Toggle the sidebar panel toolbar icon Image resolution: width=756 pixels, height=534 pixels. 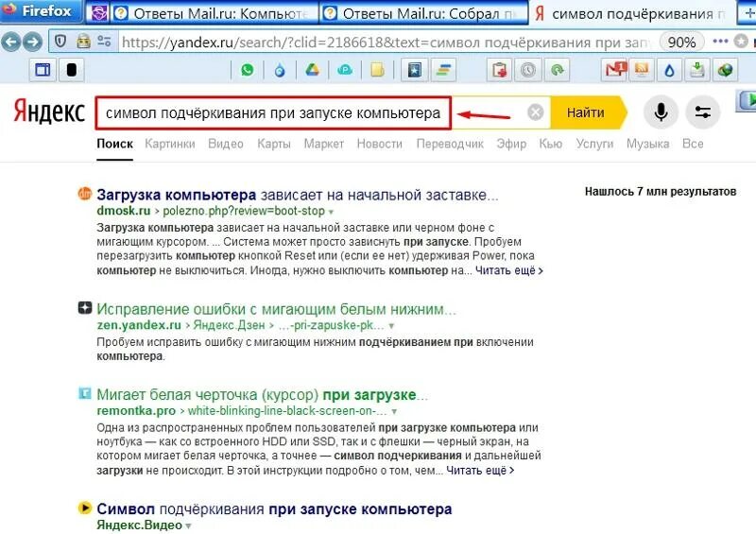point(43,70)
